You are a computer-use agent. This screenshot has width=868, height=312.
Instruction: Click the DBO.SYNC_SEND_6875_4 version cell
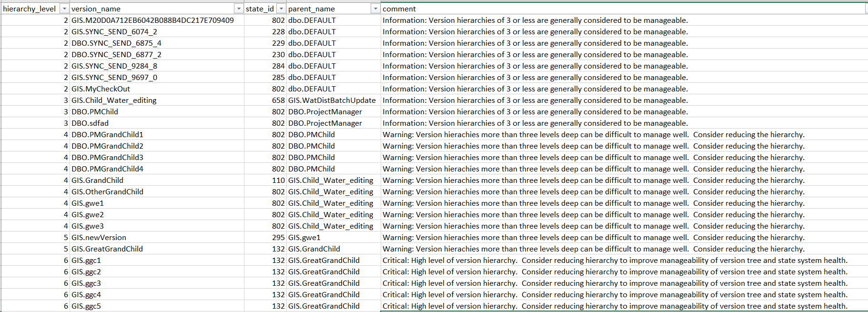click(x=157, y=43)
